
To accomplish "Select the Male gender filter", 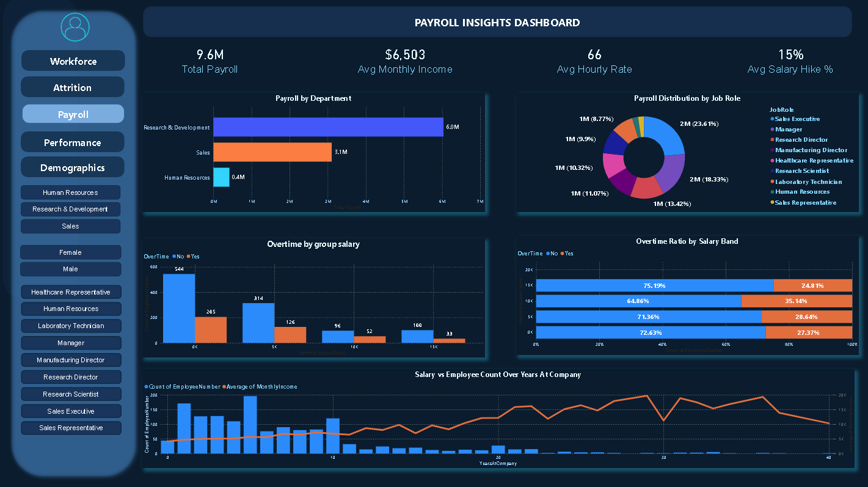I will click(x=70, y=269).
